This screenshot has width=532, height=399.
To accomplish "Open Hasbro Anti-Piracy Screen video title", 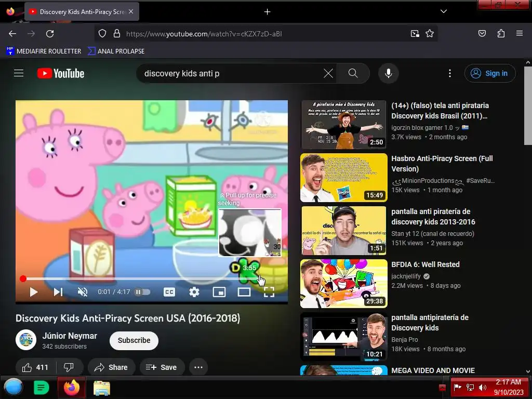I will (x=442, y=164).
